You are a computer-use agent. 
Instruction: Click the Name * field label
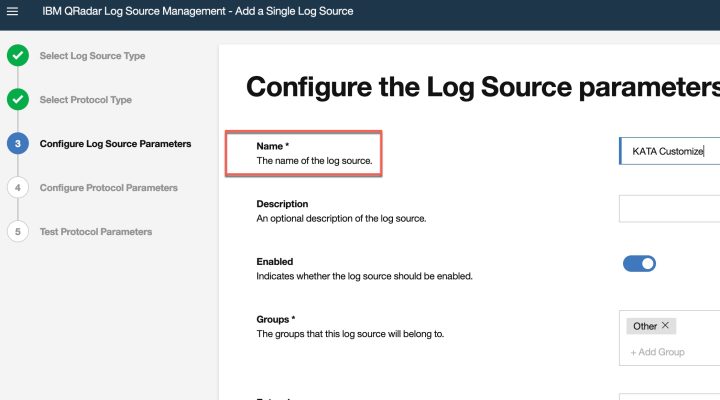(x=273, y=146)
